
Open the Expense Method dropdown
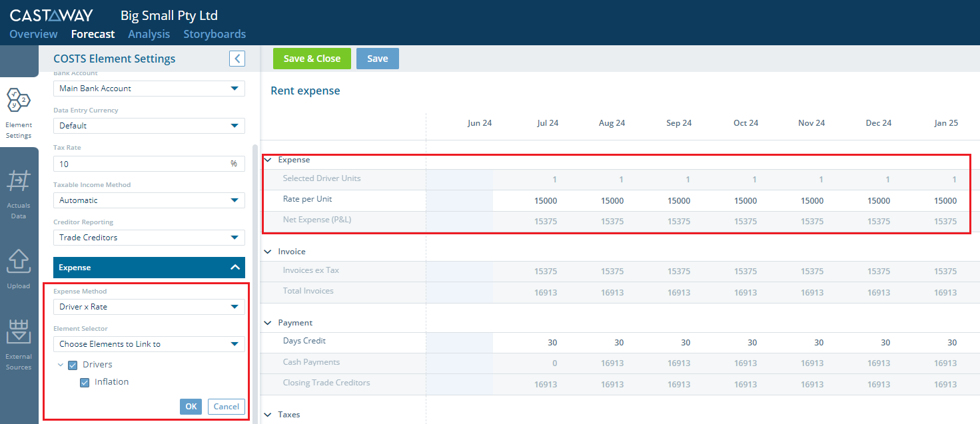pos(149,307)
